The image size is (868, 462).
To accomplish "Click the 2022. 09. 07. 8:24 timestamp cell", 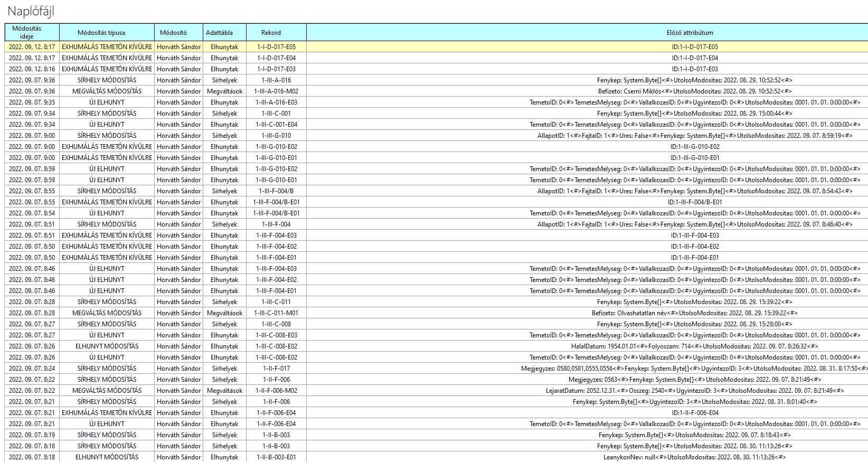I will (x=32, y=369).
